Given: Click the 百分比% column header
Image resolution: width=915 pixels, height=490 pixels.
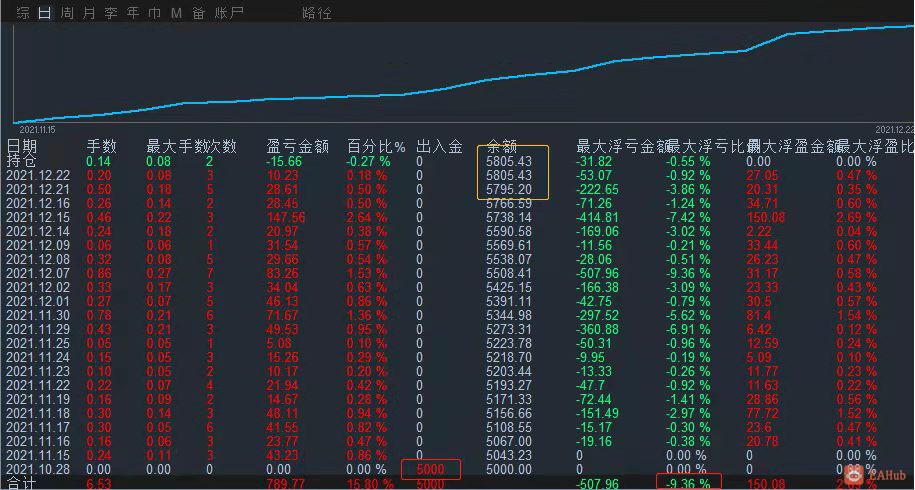Looking at the screenshot, I should [376, 146].
